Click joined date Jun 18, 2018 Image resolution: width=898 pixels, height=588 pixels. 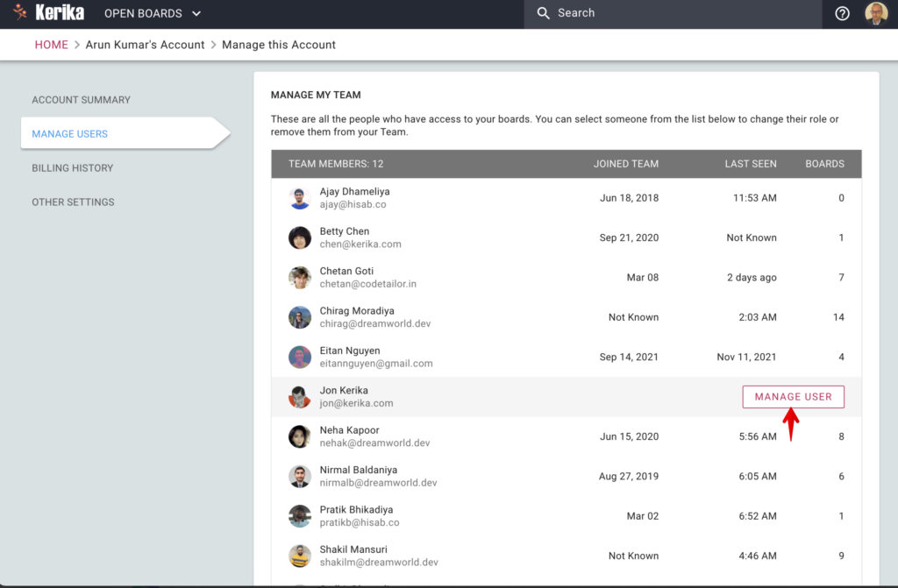click(629, 198)
